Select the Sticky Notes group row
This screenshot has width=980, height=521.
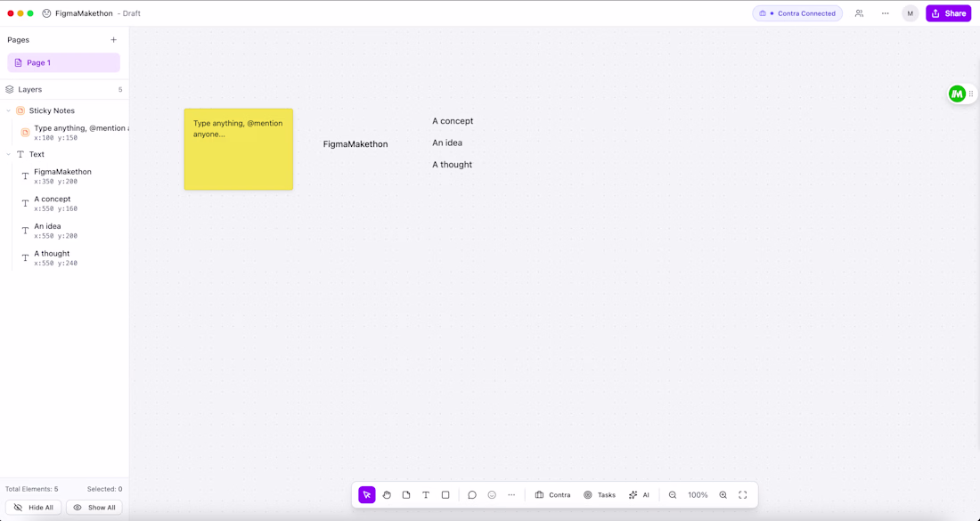pyautogui.click(x=64, y=110)
